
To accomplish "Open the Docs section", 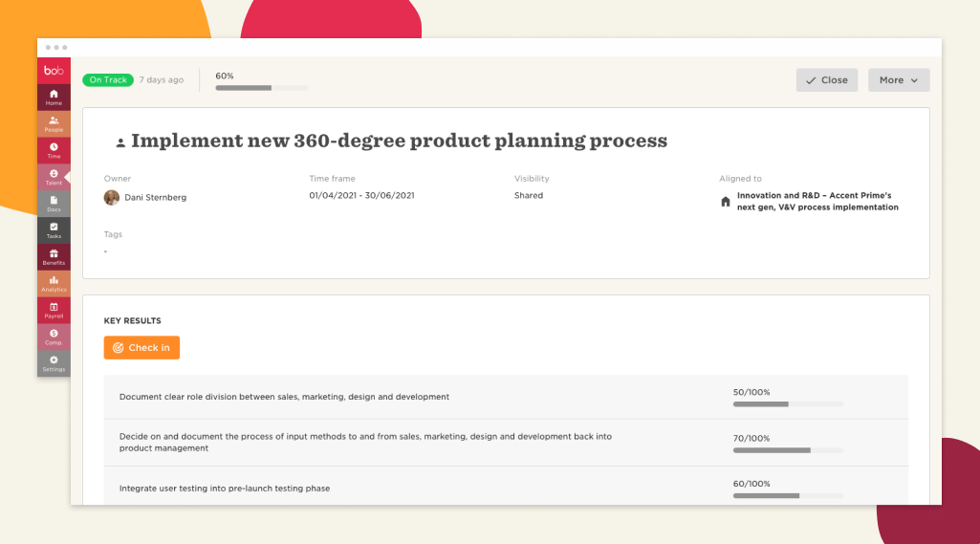I will (54, 204).
